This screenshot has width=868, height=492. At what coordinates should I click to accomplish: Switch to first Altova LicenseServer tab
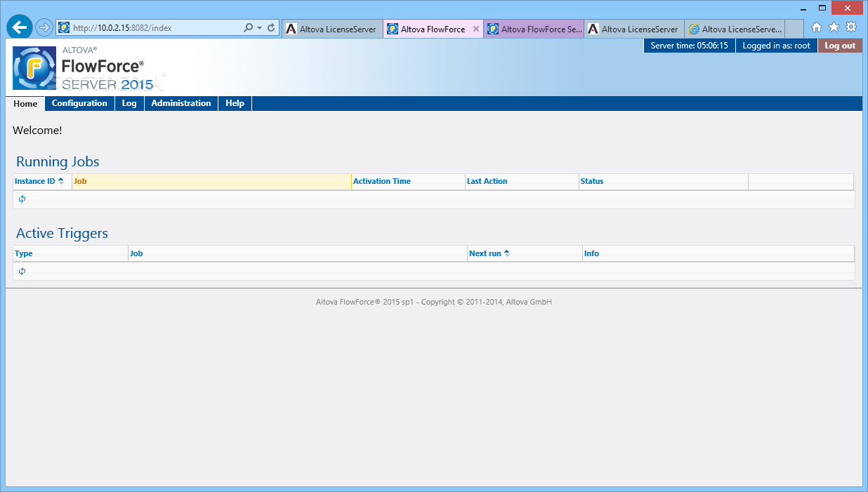point(332,29)
